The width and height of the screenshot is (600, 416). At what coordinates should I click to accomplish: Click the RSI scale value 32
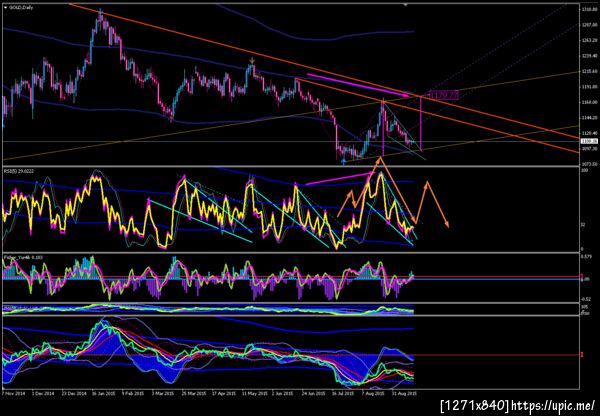coord(584,225)
